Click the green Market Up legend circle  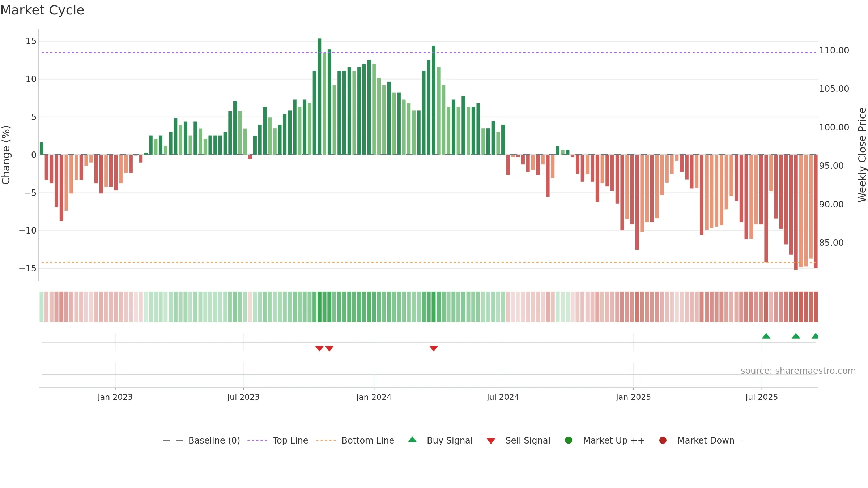click(569, 440)
